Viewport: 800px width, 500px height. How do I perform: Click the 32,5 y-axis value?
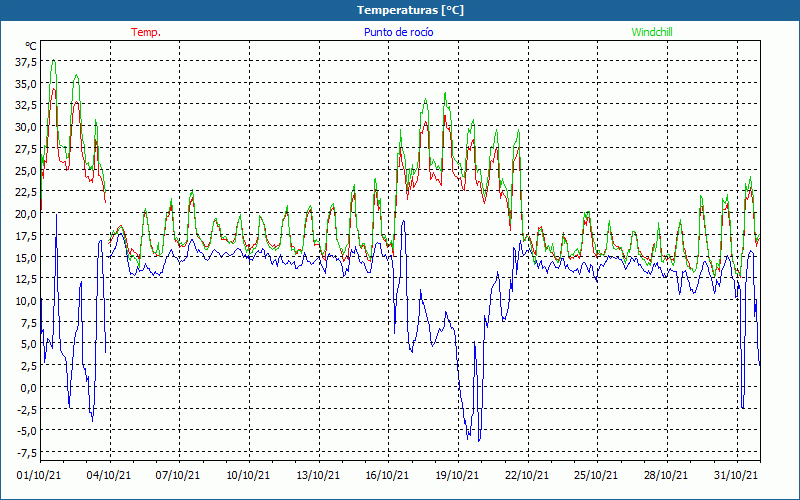[27, 105]
